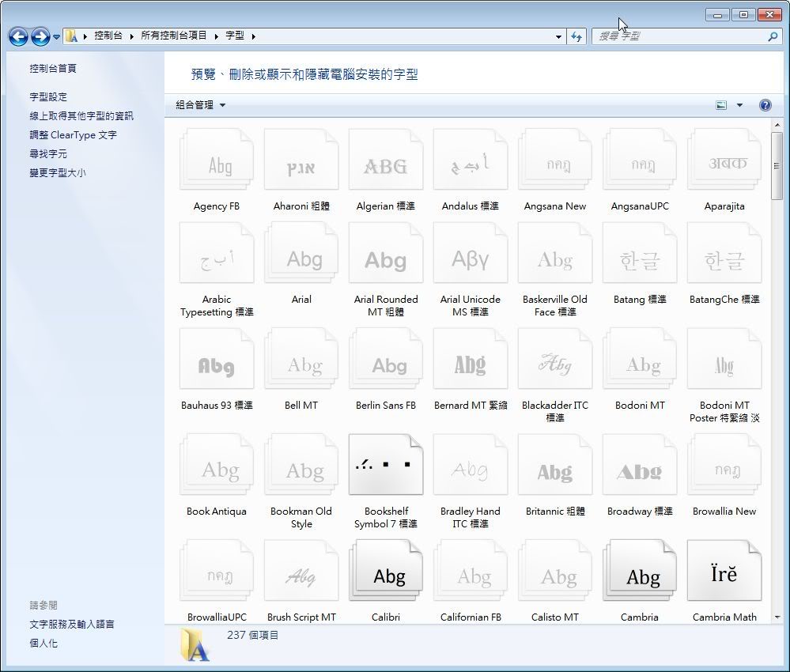Screen dimensions: 790x672
Task: Select the Baskerville Old Face font icon
Action: pyautogui.click(x=555, y=253)
